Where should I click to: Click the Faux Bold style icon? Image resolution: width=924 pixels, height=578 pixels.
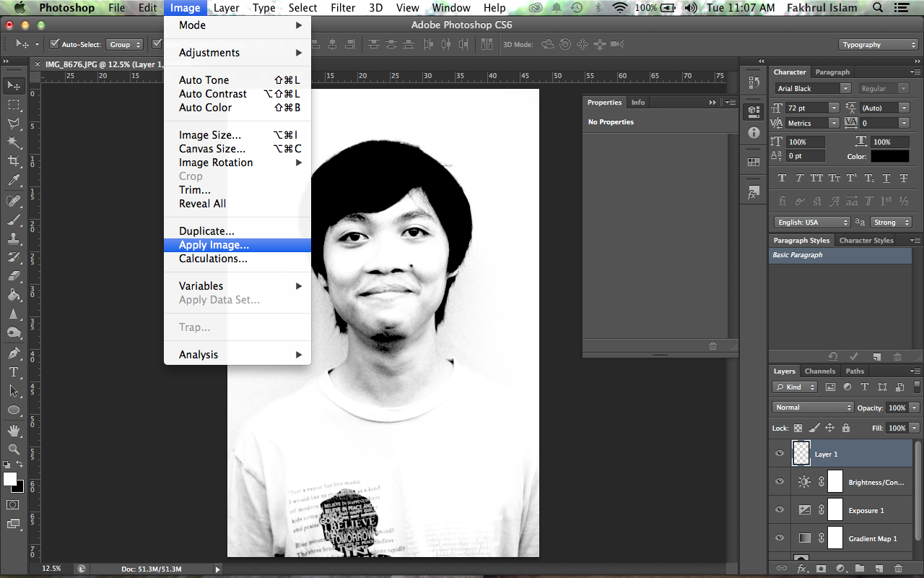(x=782, y=178)
